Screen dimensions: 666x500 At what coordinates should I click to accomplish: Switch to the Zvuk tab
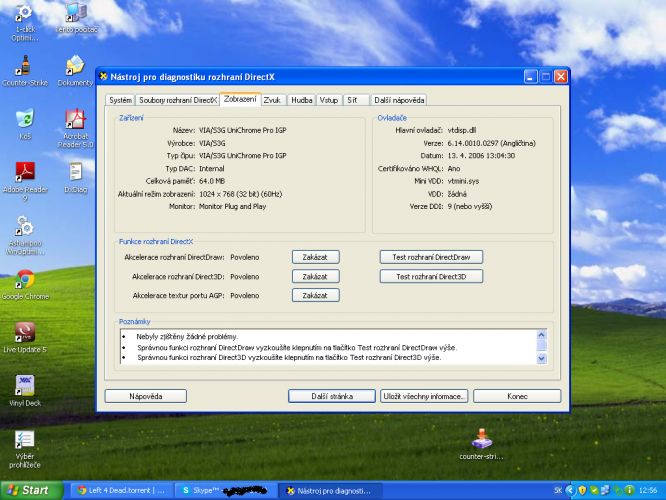click(x=272, y=100)
